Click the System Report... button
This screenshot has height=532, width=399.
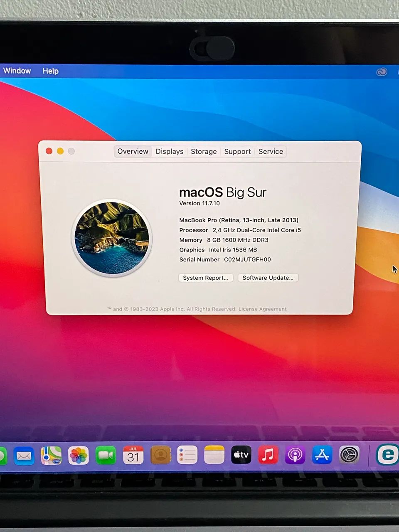coord(206,278)
